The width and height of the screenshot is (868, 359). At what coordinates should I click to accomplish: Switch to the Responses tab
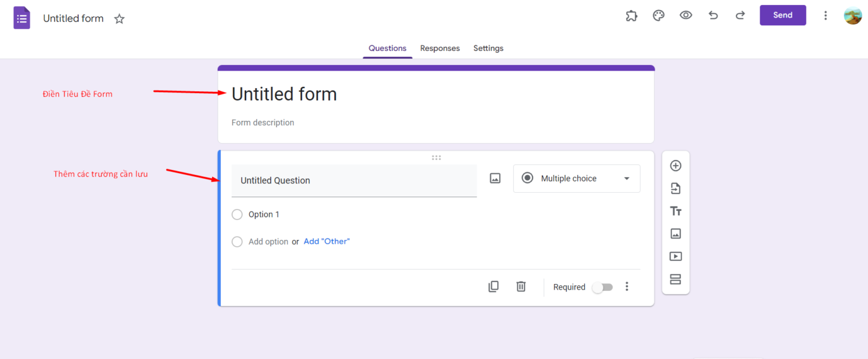pos(440,48)
